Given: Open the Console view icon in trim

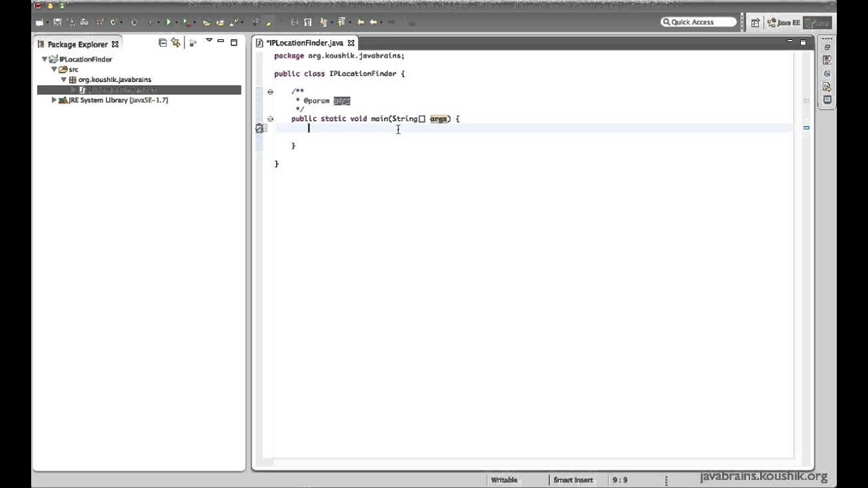Looking at the screenshot, I should (827, 100).
